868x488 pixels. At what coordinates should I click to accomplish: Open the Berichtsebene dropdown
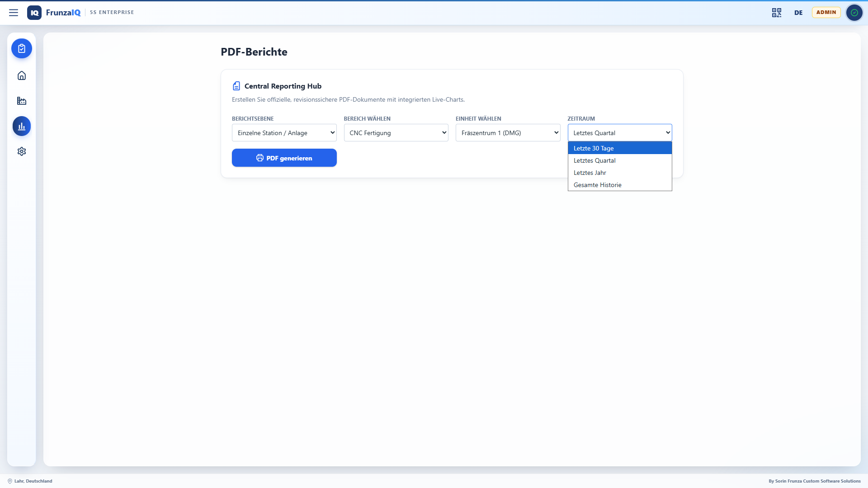pos(284,133)
